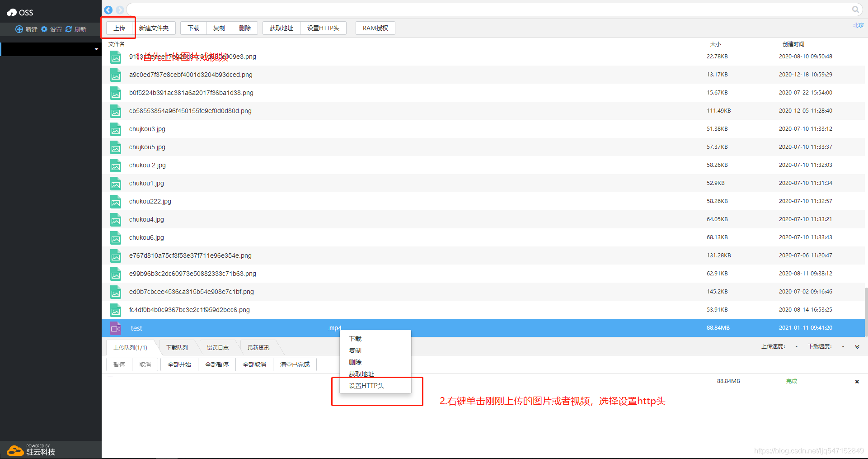Collapse the transfer panel with chevron icon
This screenshot has width=868, height=459.
click(857, 347)
